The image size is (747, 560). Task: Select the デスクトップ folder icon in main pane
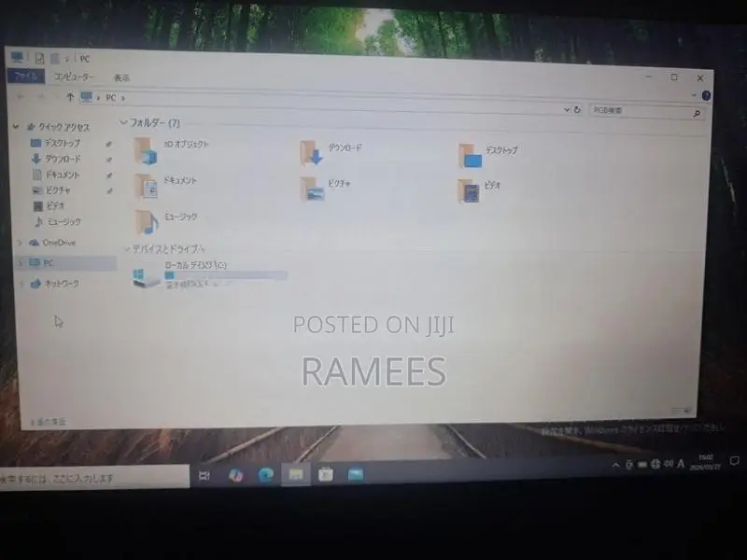pyautogui.click(x=471, y=155)
